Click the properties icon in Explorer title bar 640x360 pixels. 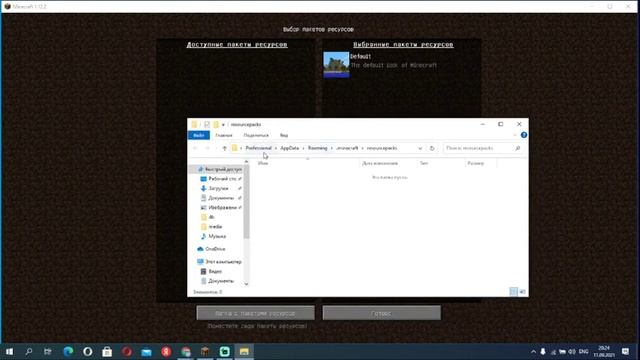coord(207,124)
